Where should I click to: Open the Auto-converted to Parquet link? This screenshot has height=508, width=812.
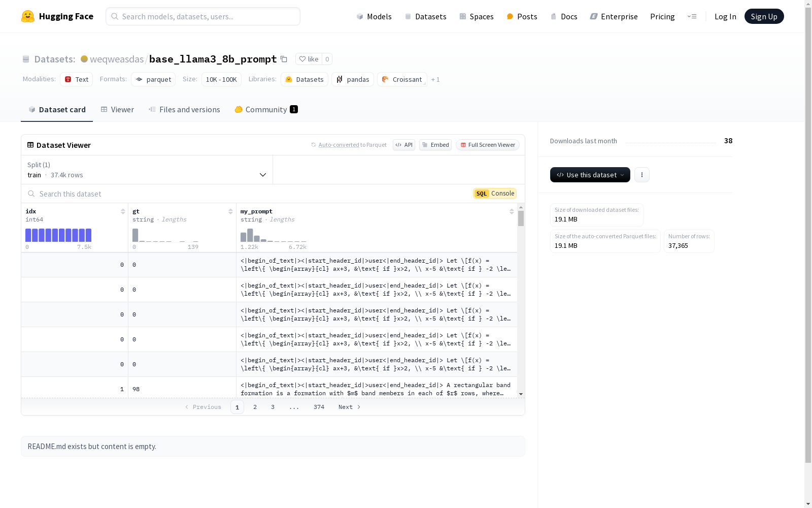[x=339, y=145]
